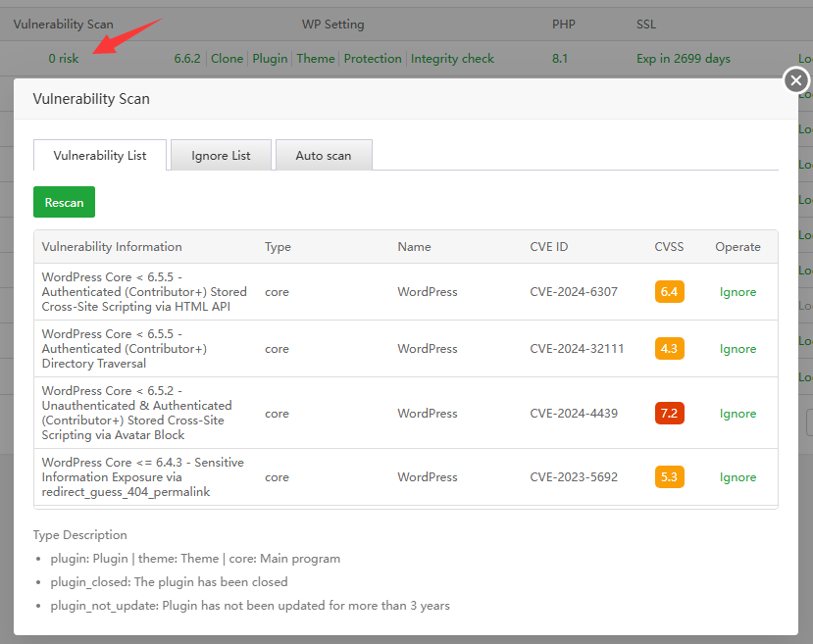Click the Type column header
Screen dimensions: 813x644
click(x=278, y=247)
